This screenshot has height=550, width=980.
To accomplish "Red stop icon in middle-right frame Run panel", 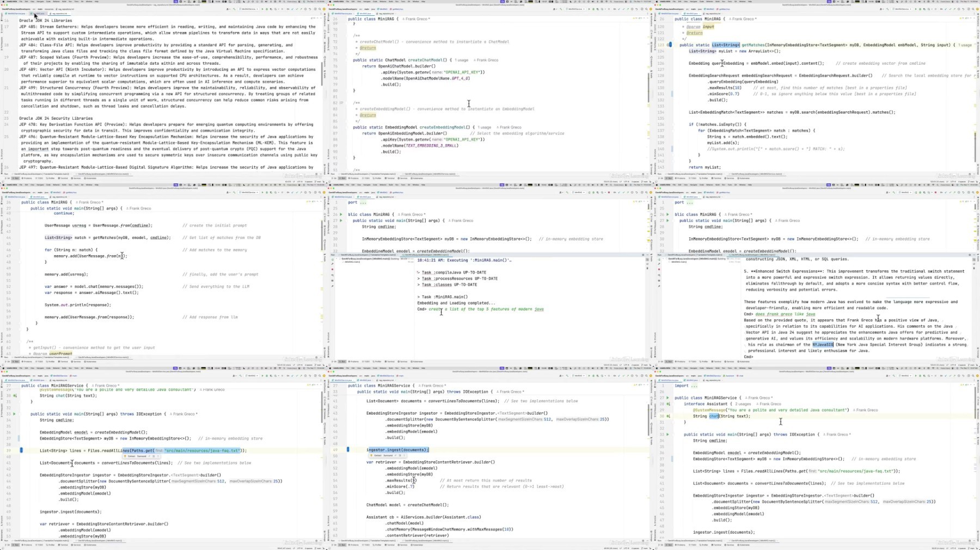I will (x=659, y=269).
